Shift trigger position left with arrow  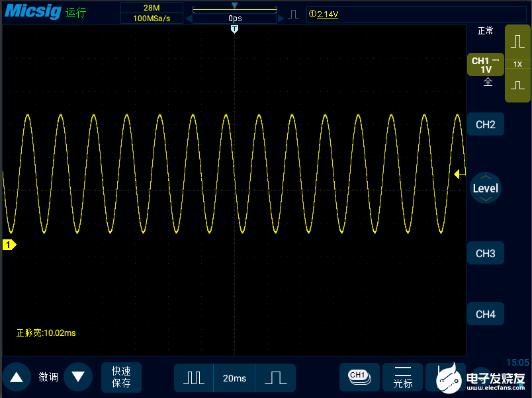pyautogui.click(x=189, y=19)
